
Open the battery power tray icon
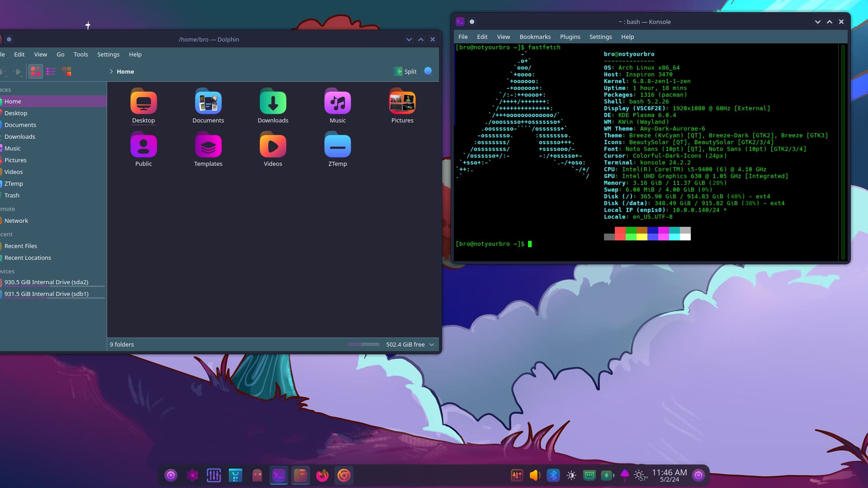tap(607, 475)
